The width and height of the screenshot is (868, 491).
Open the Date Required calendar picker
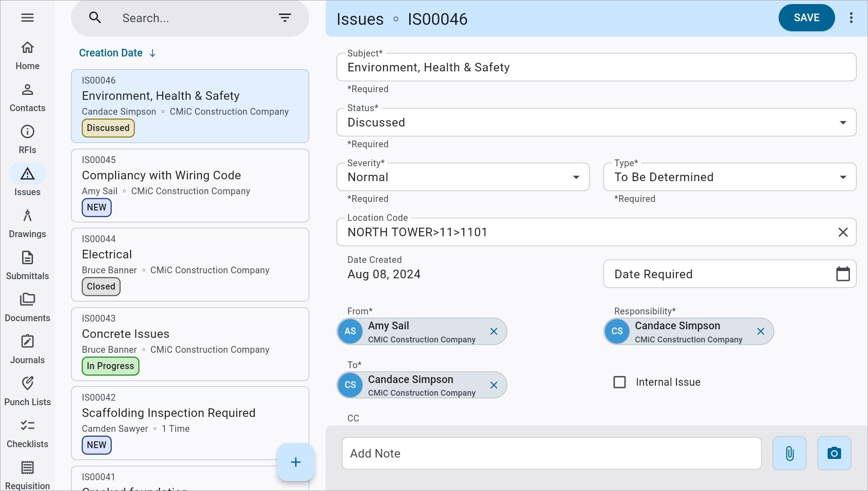point(843,274)
